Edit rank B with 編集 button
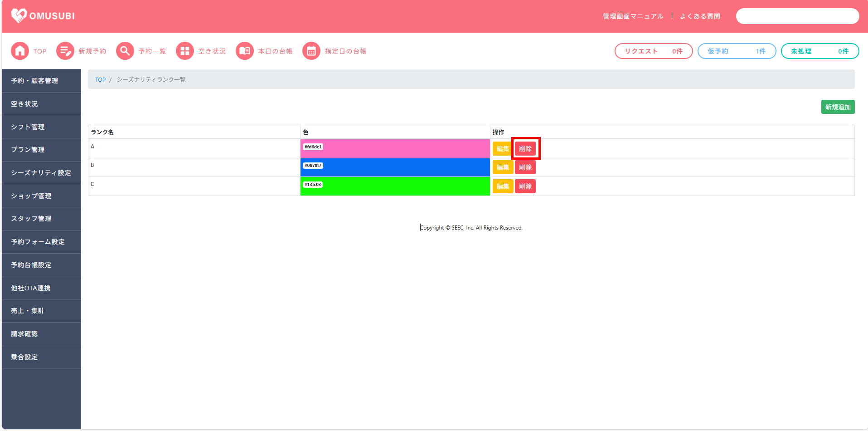 (x=503, y=167)
